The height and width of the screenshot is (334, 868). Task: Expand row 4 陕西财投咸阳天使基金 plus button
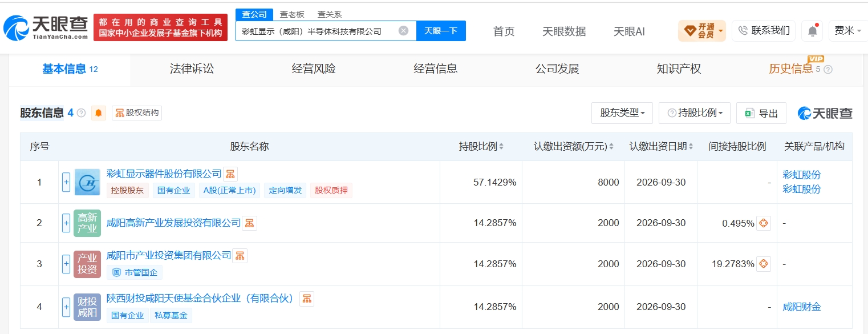(66, 307)
